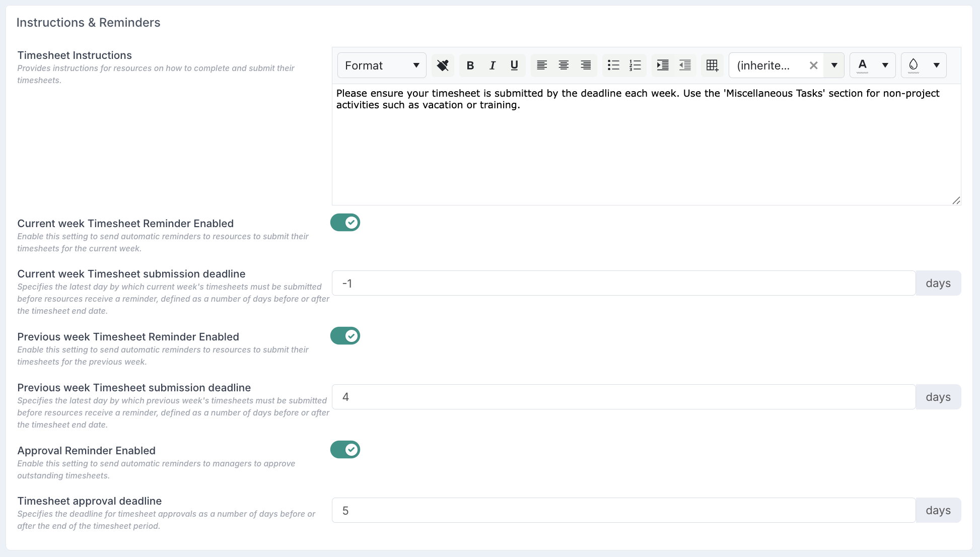
Task: Click the indent icon
Action: click(663, 65)
